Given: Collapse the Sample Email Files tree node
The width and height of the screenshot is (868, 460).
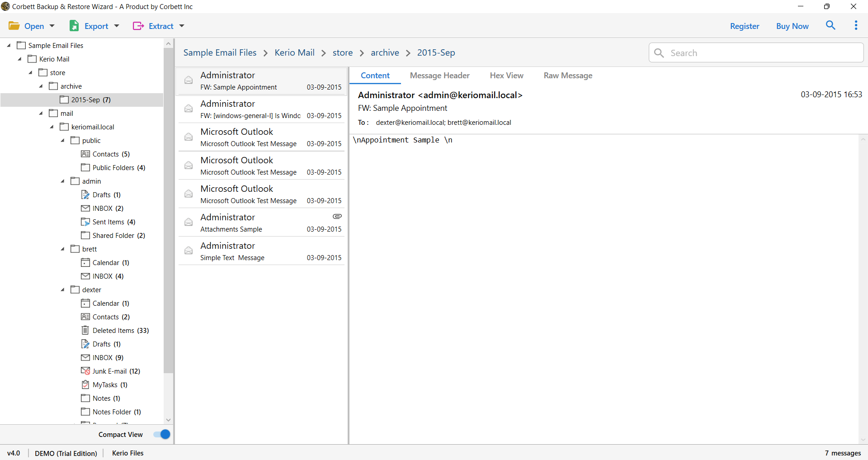Looking at the screenshot, I should (x=9, y=45).
